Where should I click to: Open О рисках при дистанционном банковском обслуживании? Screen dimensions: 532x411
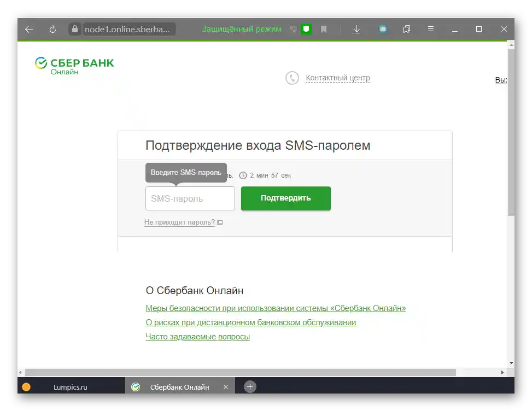[251, 322]
